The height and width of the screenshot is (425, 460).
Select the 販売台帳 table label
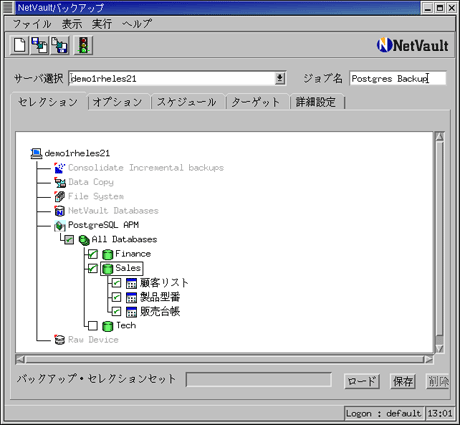[x=160, y=311]
